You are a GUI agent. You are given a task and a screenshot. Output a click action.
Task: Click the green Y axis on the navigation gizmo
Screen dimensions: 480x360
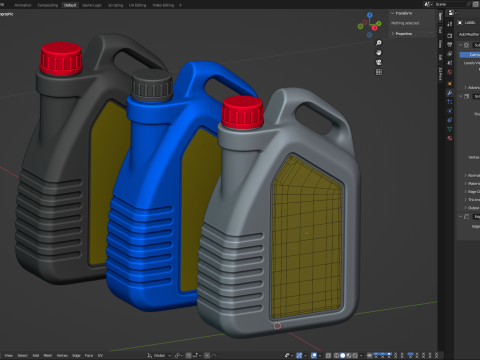[x=379, y=23]
